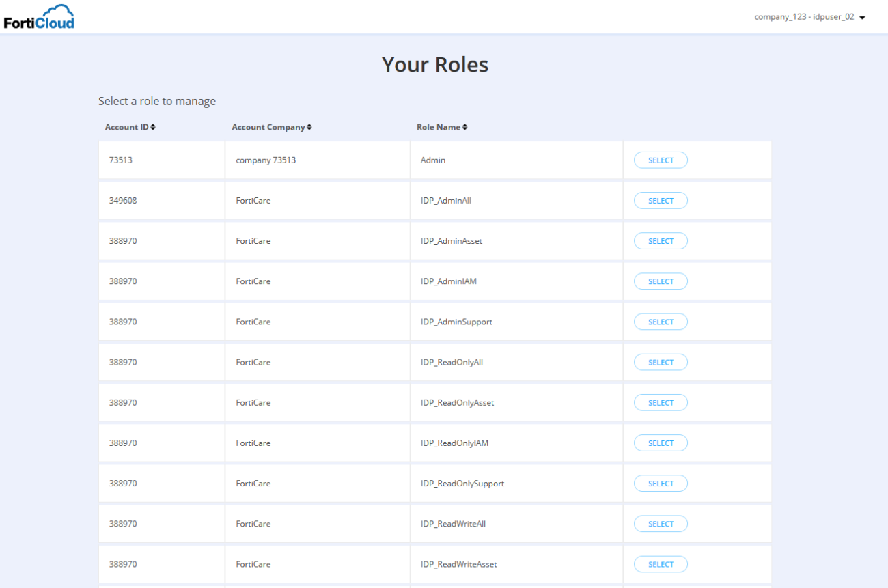Select the IDP_AdminSupport role

661,321
